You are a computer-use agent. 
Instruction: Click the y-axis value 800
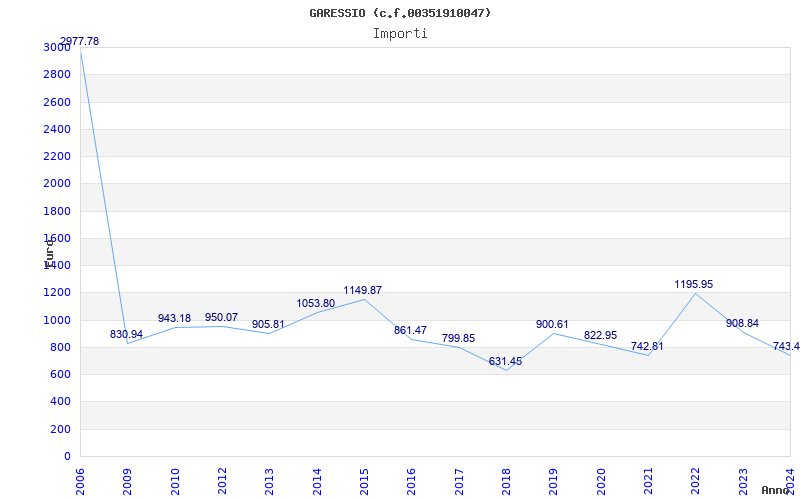tap(60, 348)
